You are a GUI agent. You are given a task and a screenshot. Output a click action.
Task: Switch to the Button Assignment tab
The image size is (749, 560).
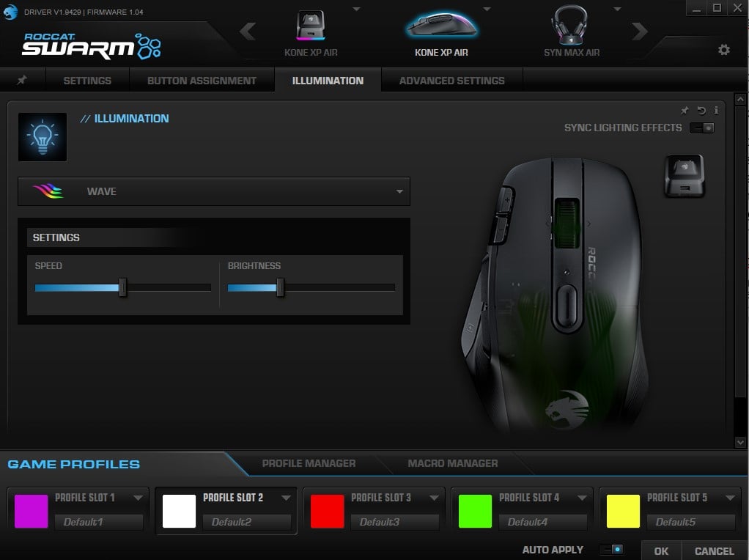click(202, 81)
